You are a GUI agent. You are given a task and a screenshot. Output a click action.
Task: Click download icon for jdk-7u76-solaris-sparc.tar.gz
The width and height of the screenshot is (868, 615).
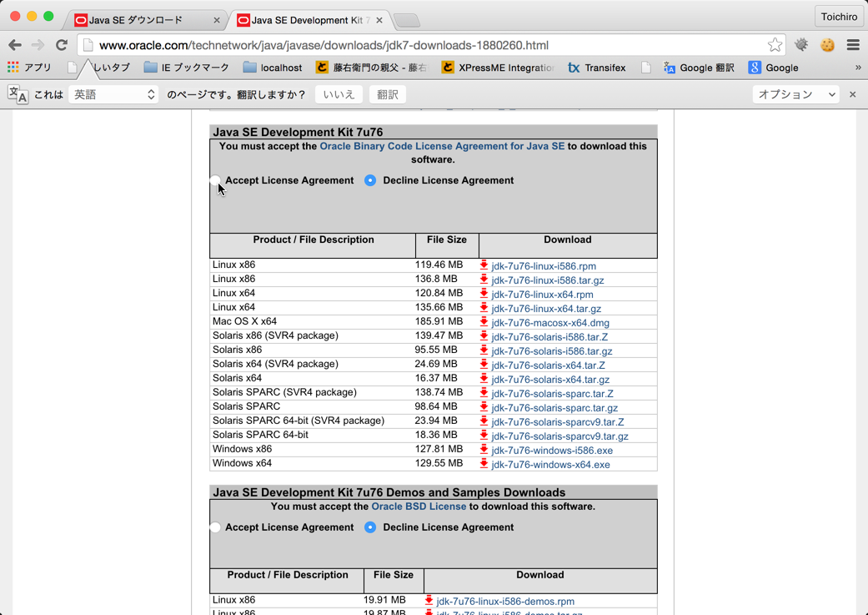tap(484, 407)
